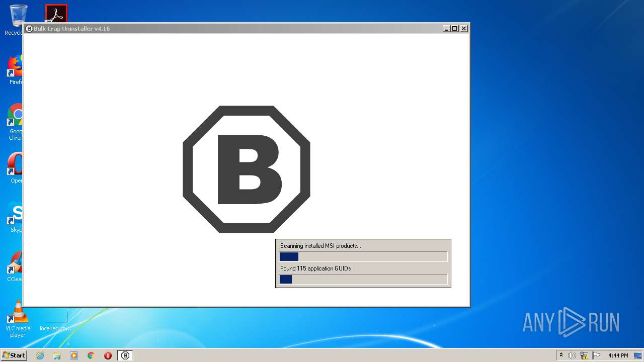Launch the Google Chrome desktop shortcut
644x362 pixels.
coord(15,122)
